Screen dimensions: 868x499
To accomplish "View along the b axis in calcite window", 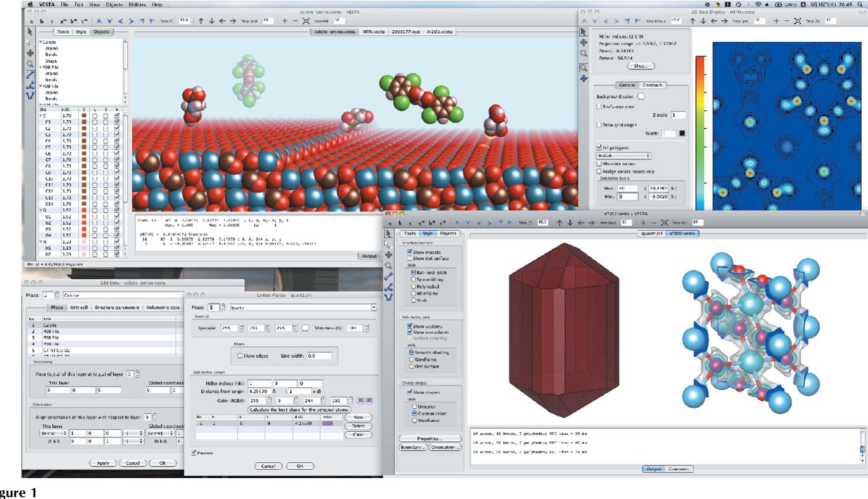I will [41, 20].
